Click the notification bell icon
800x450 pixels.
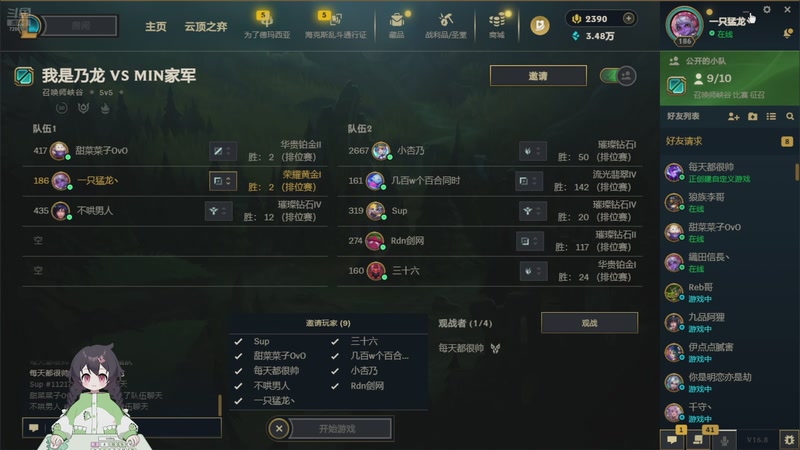tap(788, 34)
